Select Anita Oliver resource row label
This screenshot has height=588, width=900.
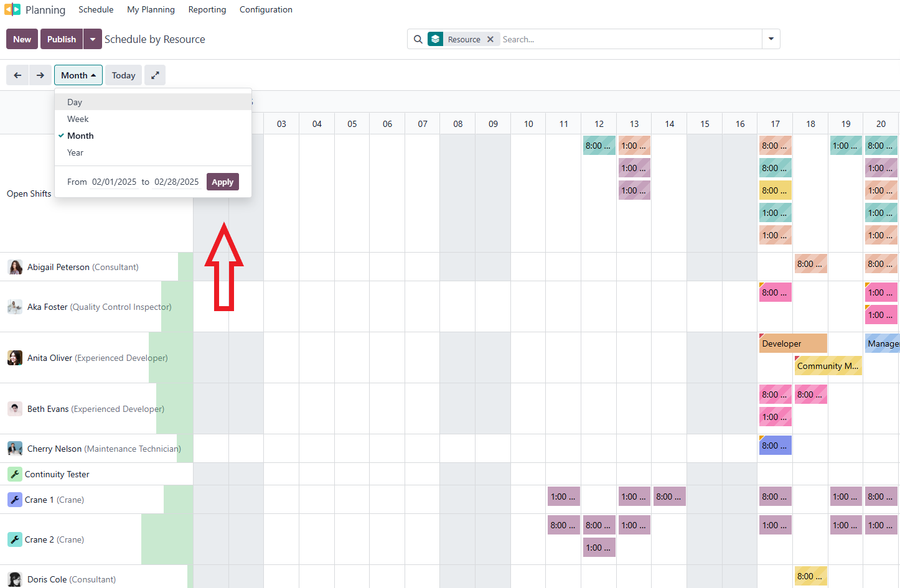(98, 358)
